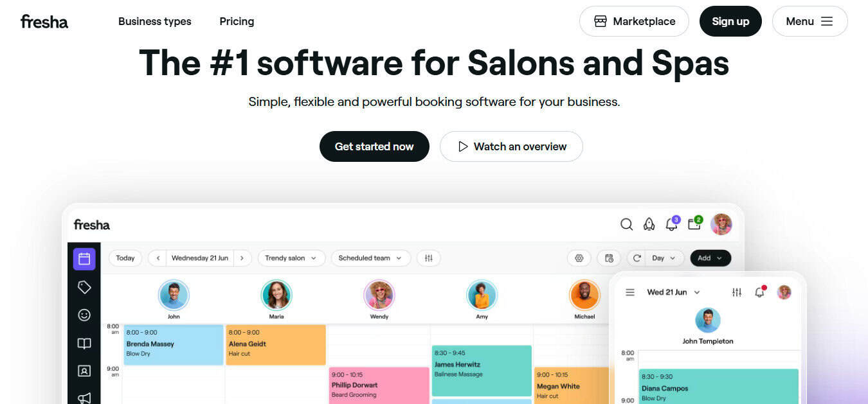Open the profile avatar in the desktop app header
Viewport: 868px width, 404px height.
(721, 224)
